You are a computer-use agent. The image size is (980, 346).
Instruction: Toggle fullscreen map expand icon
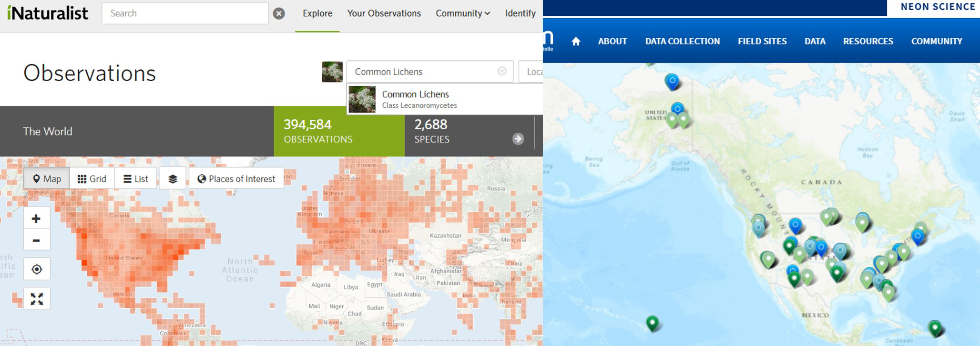37,299
